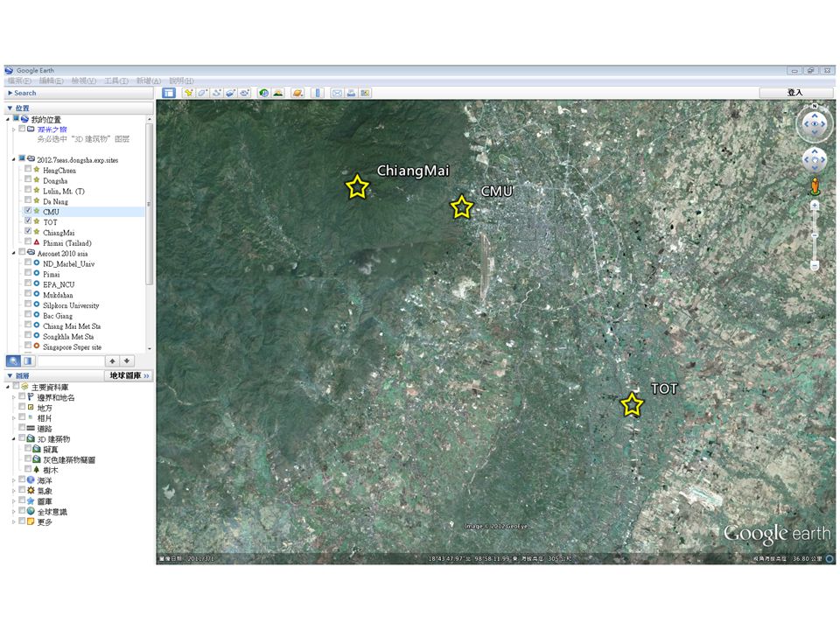Toggle sunlight across landscape icon
Image resolution: width=840 pixels, height=630 pixels.
278,94
